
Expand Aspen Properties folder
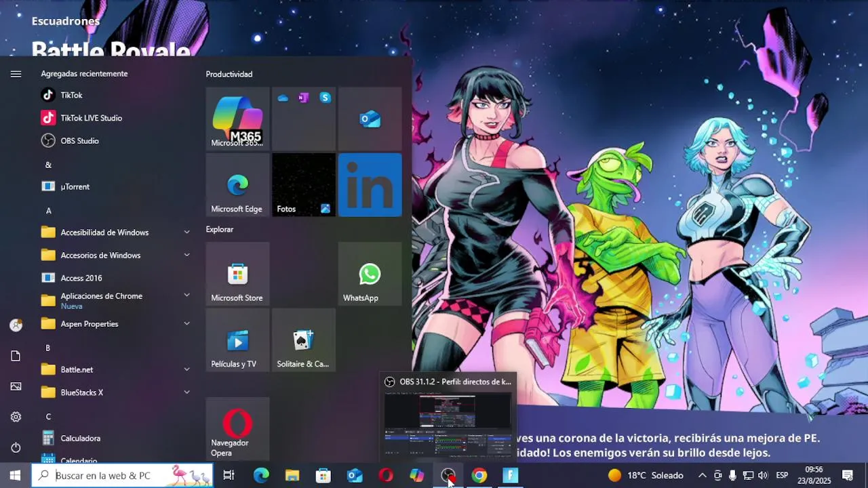pos(115,324)
